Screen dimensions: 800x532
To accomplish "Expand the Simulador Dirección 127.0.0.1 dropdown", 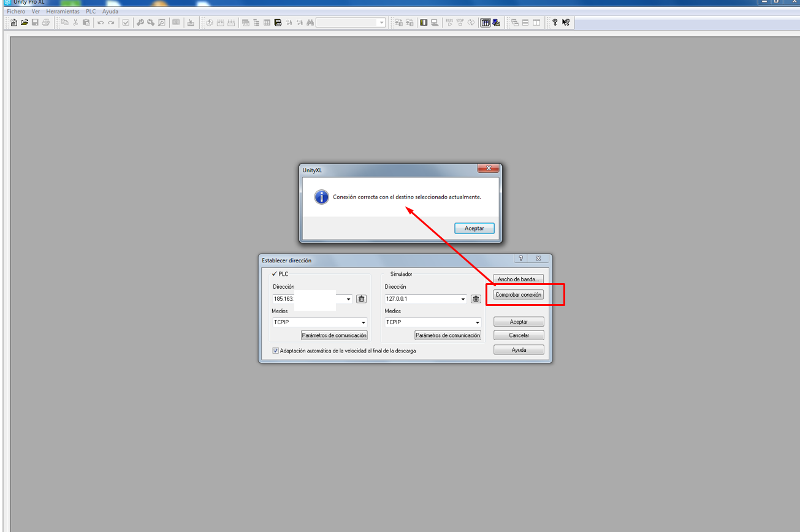I will (x=463, y=299).
